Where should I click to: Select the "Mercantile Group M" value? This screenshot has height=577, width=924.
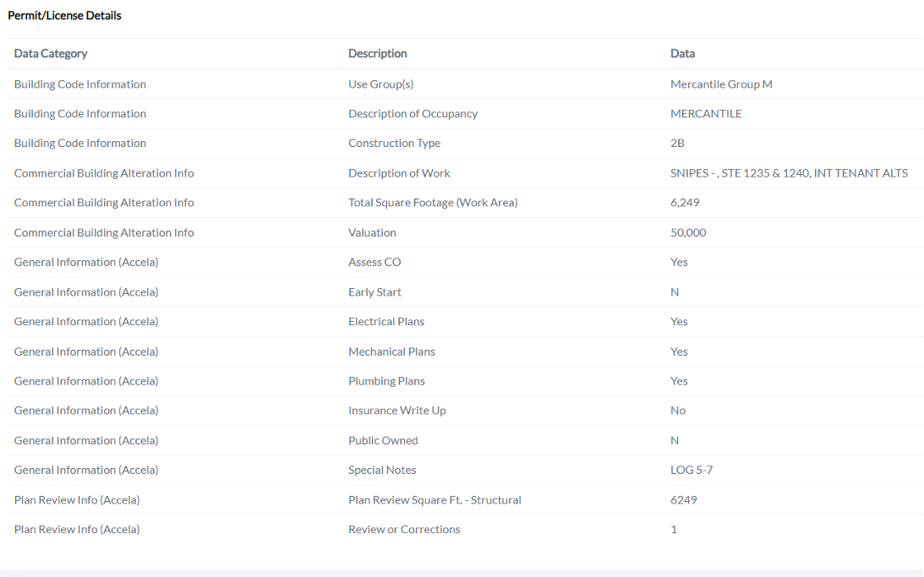[721, 84]
